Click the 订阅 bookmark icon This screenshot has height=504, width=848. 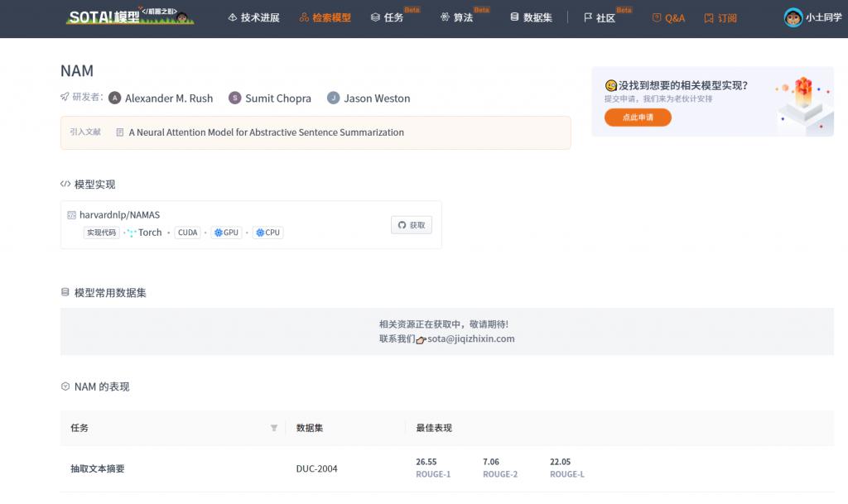(709, 18)
